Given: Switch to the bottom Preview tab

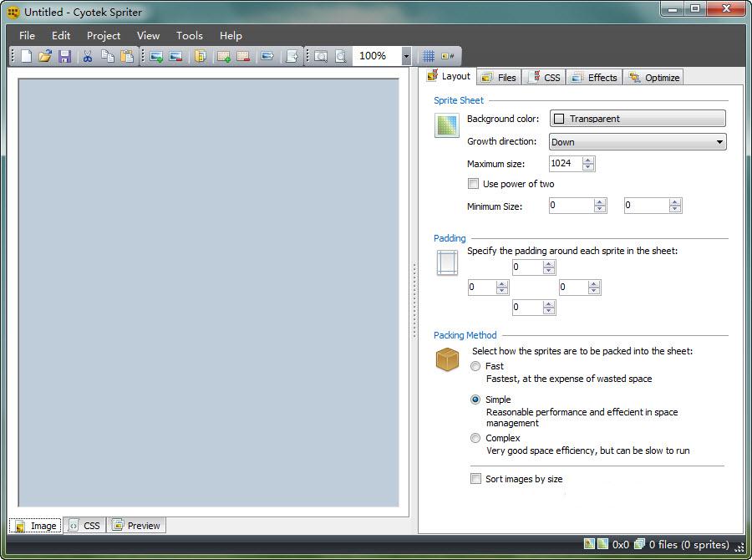Looking at the screenshot, I should [136, 526].
